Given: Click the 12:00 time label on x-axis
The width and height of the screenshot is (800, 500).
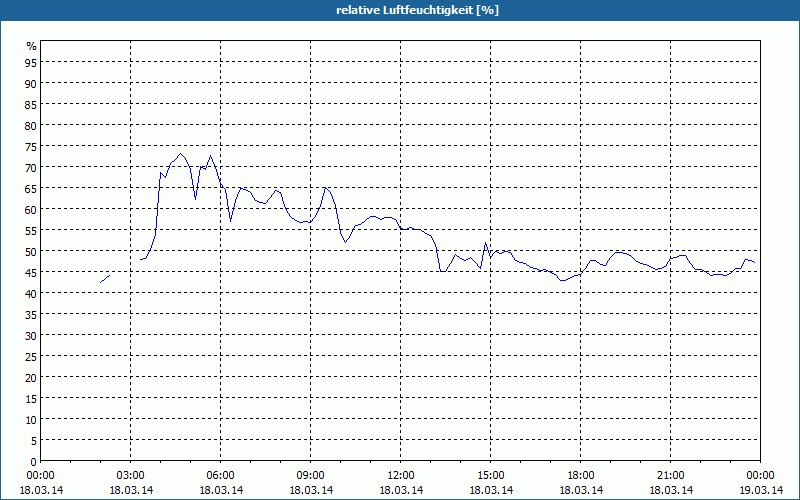Looking at the screenshot, I should point(401,476).
